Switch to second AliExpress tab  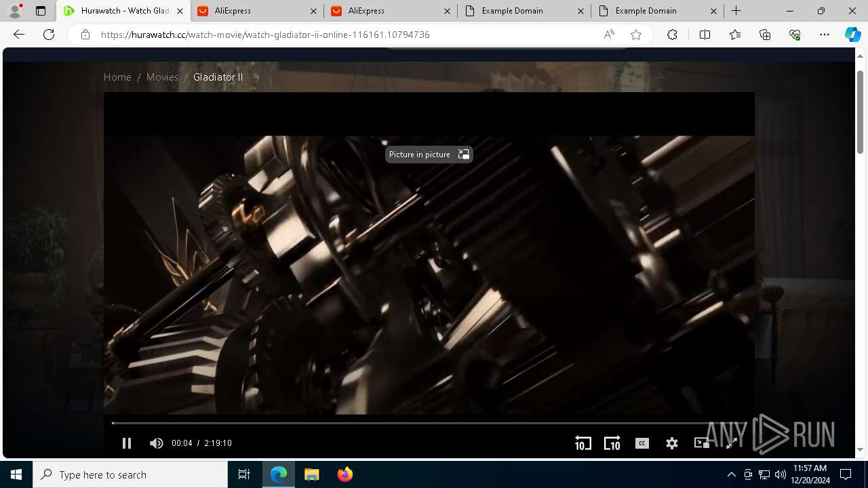tap(389, 11)
